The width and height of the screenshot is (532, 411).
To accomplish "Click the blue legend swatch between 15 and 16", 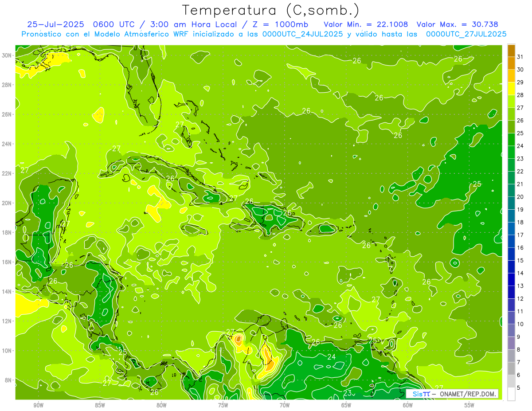I will [x=511, y=254].
